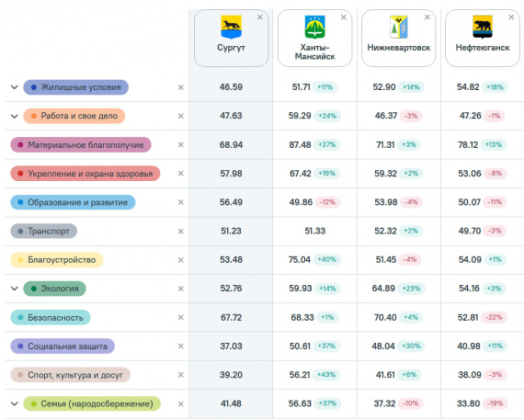524x420 pixels.
Task: Click Нефтеюганск bear coat of arms
Action: [x=483, y=27]
